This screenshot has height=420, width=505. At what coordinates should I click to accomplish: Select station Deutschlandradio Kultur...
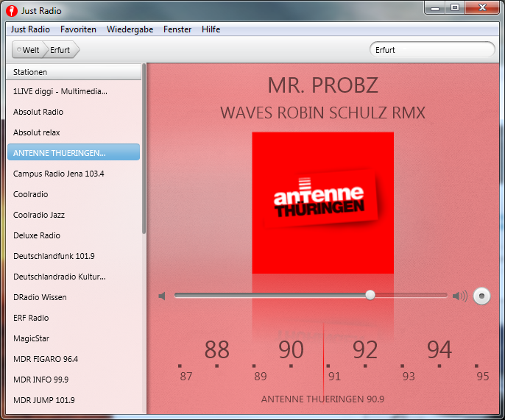tap(74, 277)
